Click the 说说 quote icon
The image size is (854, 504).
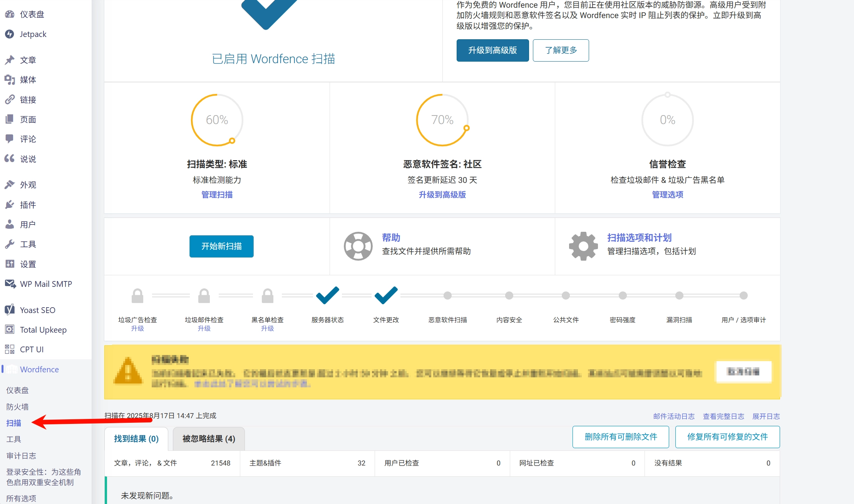10,159
